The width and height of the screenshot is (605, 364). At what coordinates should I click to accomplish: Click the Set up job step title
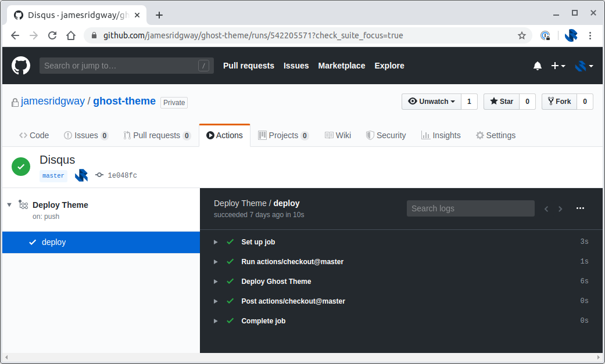click(258, 242)
